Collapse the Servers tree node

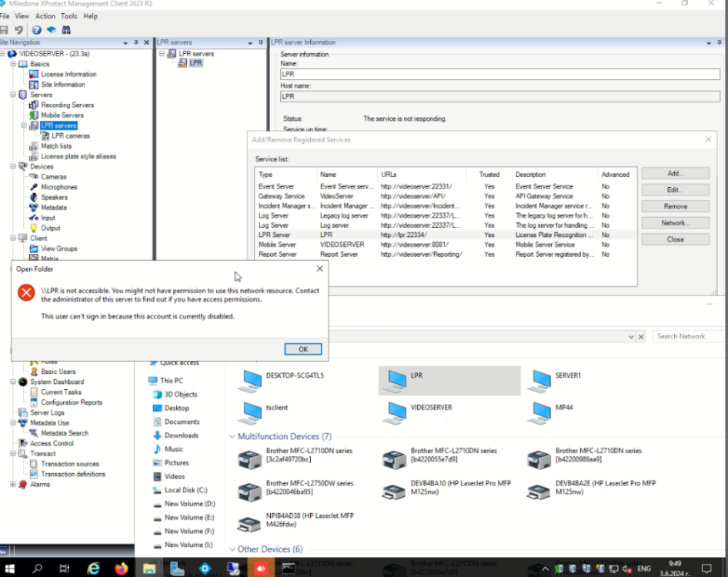pyautogui.click(x=13, y=95)
